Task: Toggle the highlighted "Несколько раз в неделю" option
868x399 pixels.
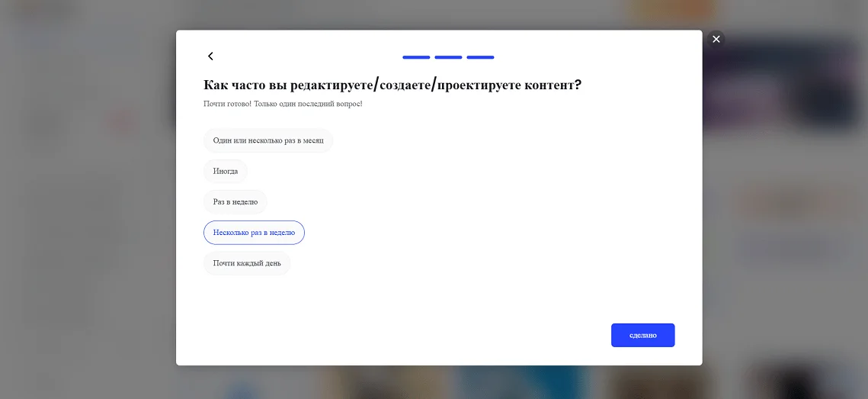Action: (x=254, y=233)
